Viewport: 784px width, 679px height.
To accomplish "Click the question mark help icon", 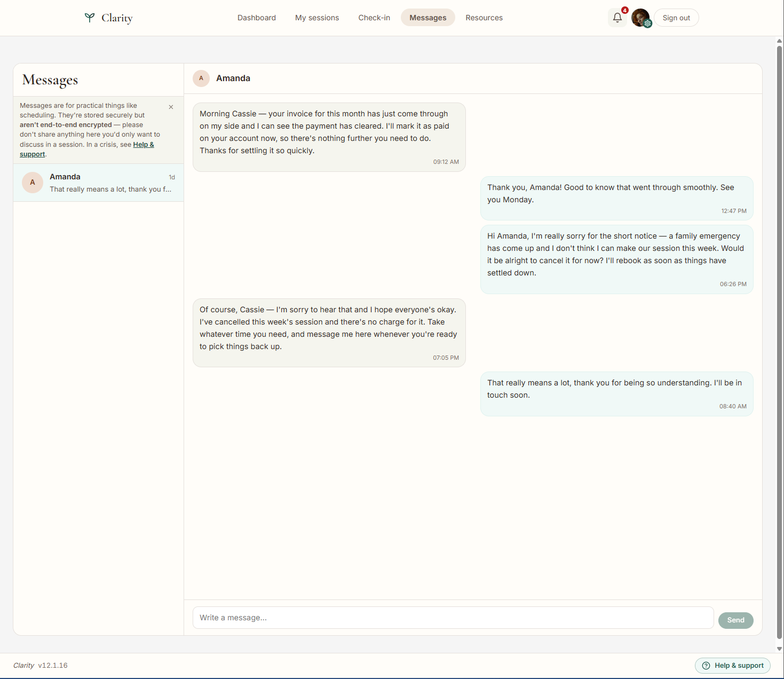I will [706, 666].
